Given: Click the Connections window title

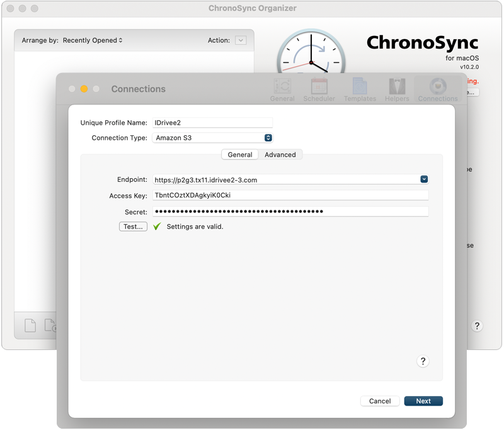Looking at the screenshot, I should click(138, 89).
